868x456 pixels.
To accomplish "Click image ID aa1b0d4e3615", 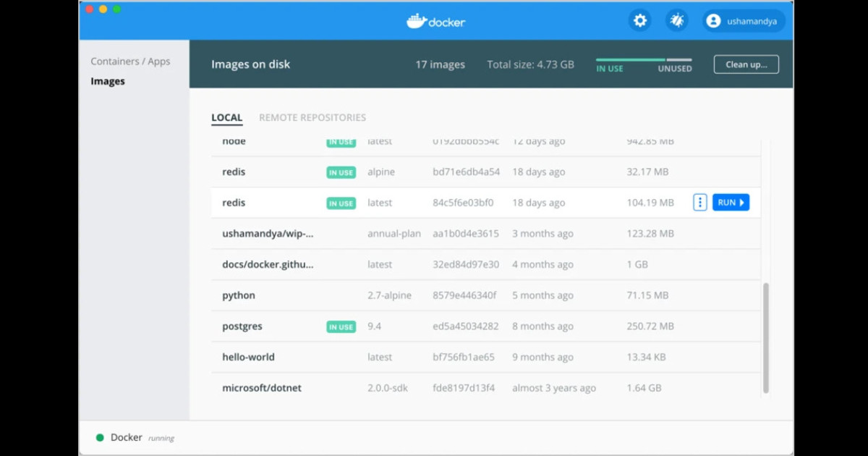I will pos(466,234).
